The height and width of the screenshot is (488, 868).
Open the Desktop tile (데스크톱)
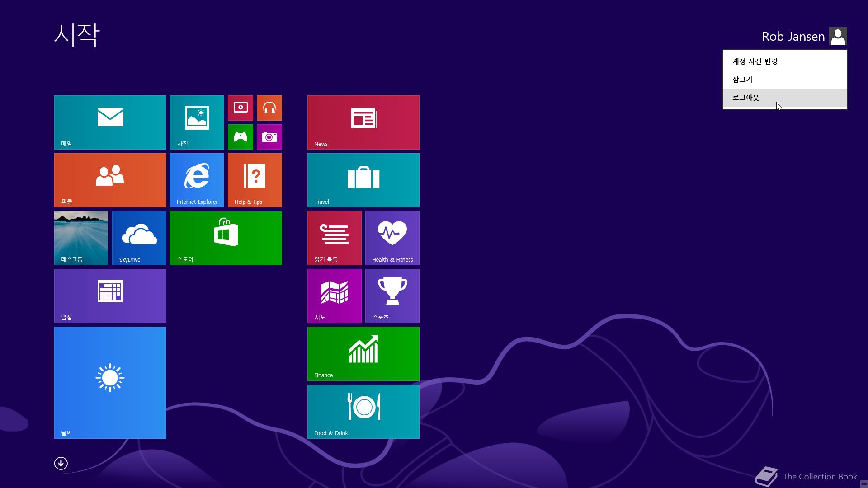[x=81, y=238]
